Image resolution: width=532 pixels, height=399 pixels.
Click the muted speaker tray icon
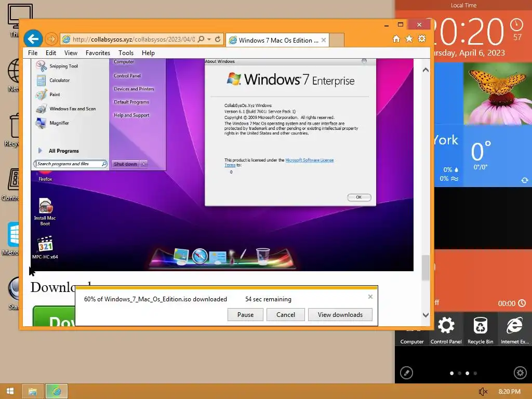483,392
